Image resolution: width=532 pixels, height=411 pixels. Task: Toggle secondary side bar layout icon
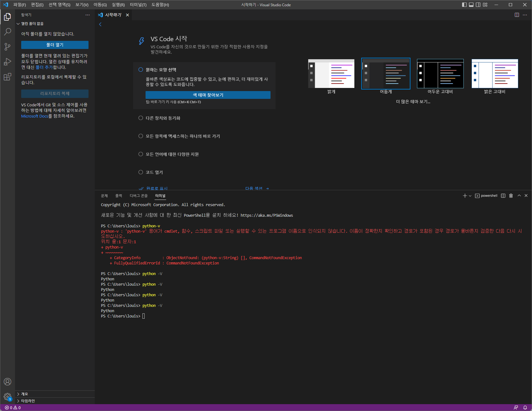click(x=478, y=5)
